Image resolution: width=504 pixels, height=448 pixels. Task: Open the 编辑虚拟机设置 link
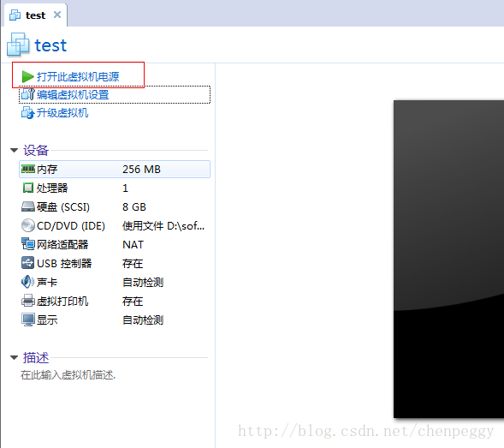tap(73, 94)
